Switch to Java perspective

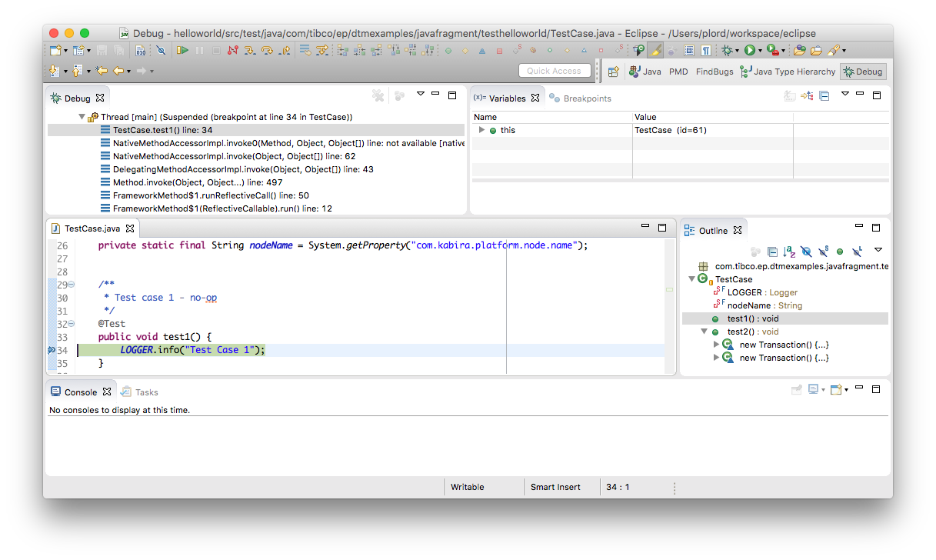tap(645, 72)
